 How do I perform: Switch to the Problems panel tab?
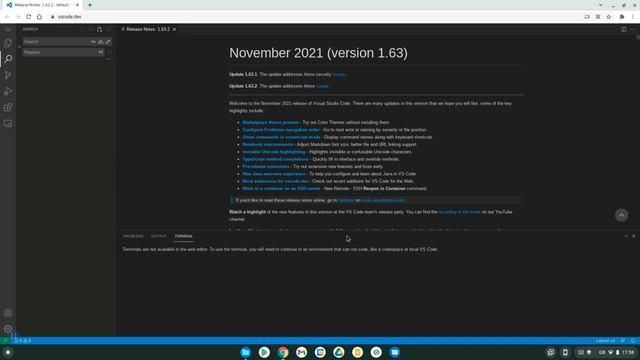133,236
